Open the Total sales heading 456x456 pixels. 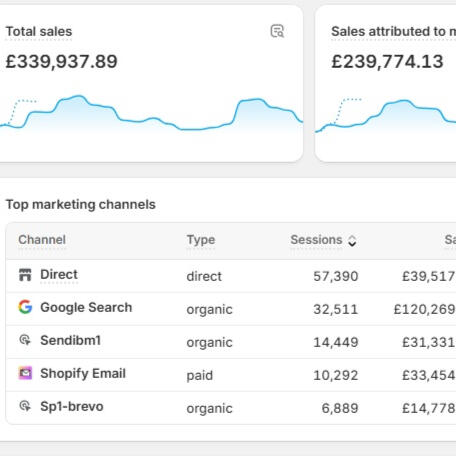click(39, 31)
